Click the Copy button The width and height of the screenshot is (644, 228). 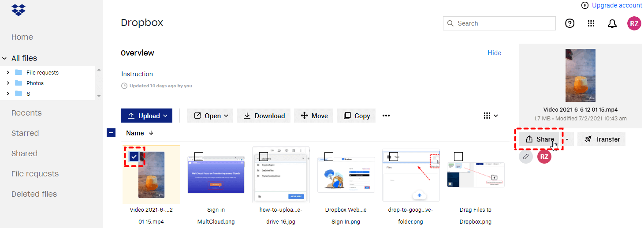[x=356, y=116]
